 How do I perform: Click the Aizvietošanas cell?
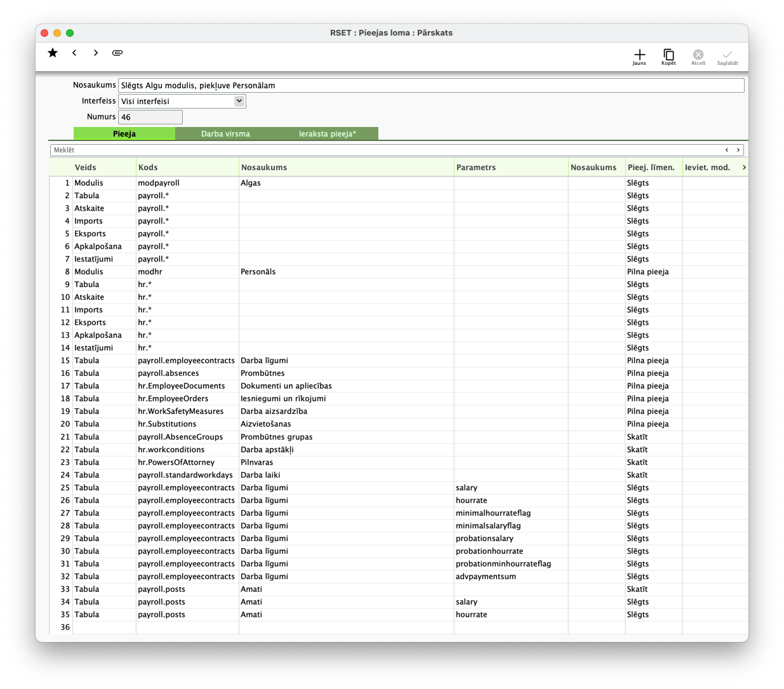click(346, 424)
